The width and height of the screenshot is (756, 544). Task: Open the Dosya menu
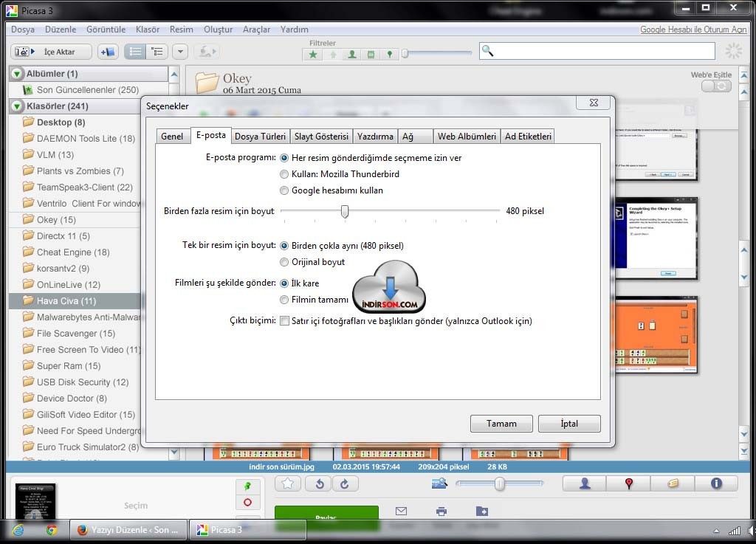[23, 30]
